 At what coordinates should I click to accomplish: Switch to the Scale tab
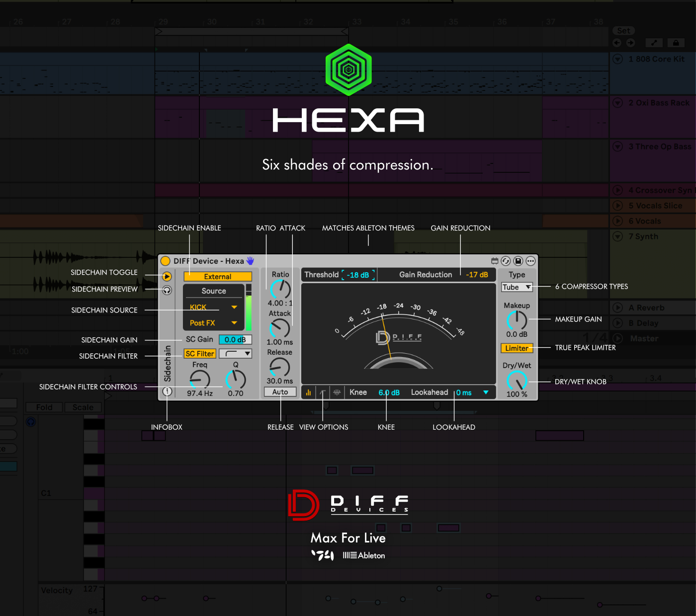pyautogui.click(x=83, y=407)
